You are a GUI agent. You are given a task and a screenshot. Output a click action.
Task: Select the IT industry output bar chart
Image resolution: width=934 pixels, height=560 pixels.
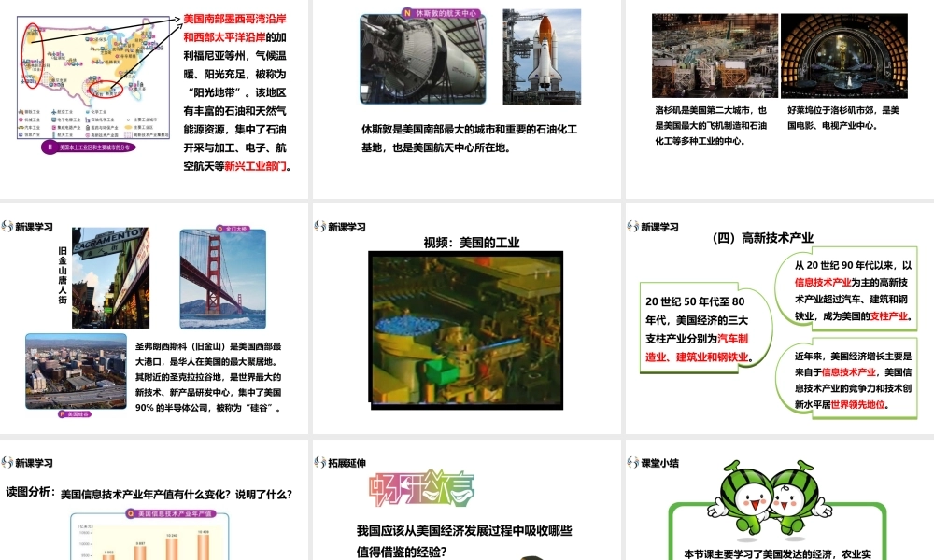coord(150,536)
